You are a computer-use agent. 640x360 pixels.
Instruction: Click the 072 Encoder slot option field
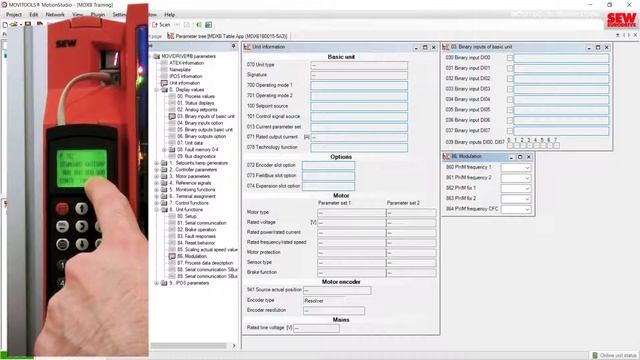tap(329, 165)
